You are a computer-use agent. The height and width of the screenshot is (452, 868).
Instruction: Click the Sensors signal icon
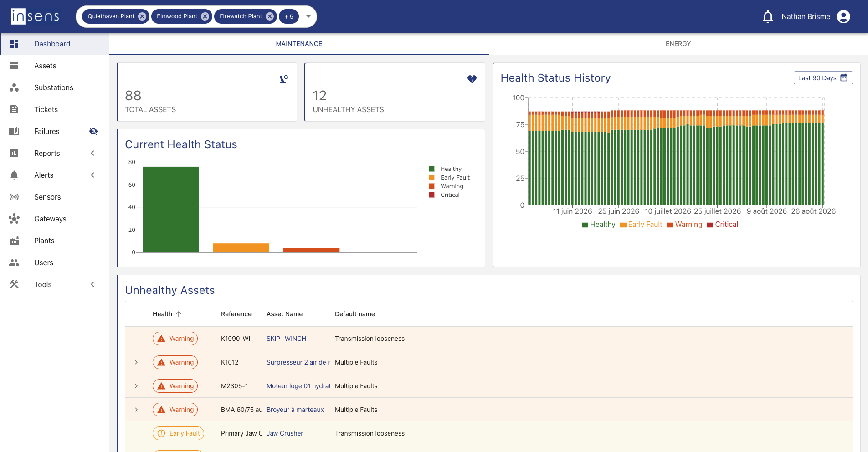[x=14, y=197]
